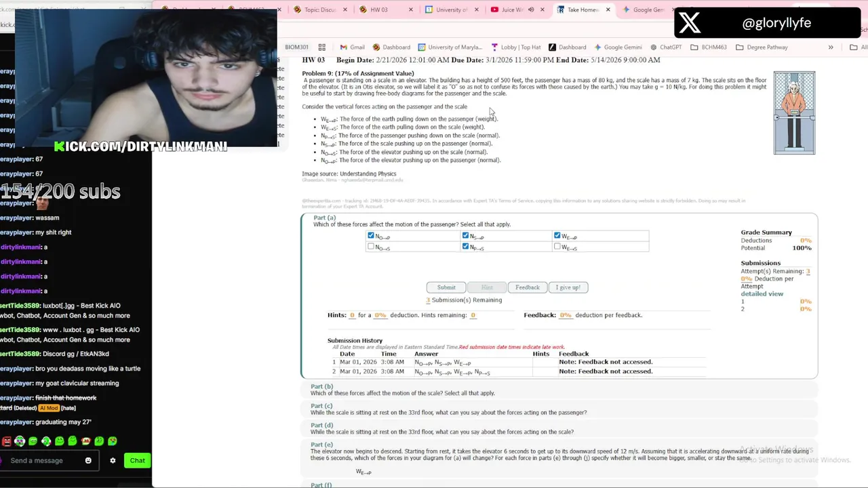Open the BIOM301 tab group chip
Screen dimensions: 868x488
click(x=296, y=47)
